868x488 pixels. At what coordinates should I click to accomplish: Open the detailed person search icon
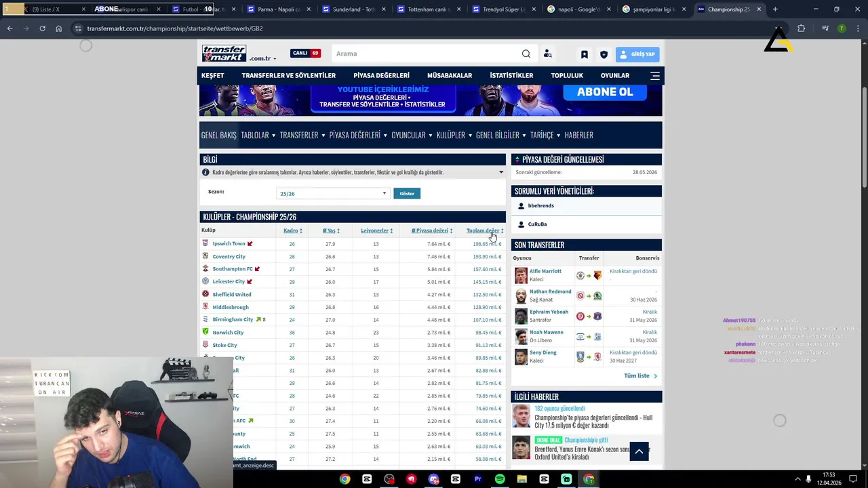point(547,54)
